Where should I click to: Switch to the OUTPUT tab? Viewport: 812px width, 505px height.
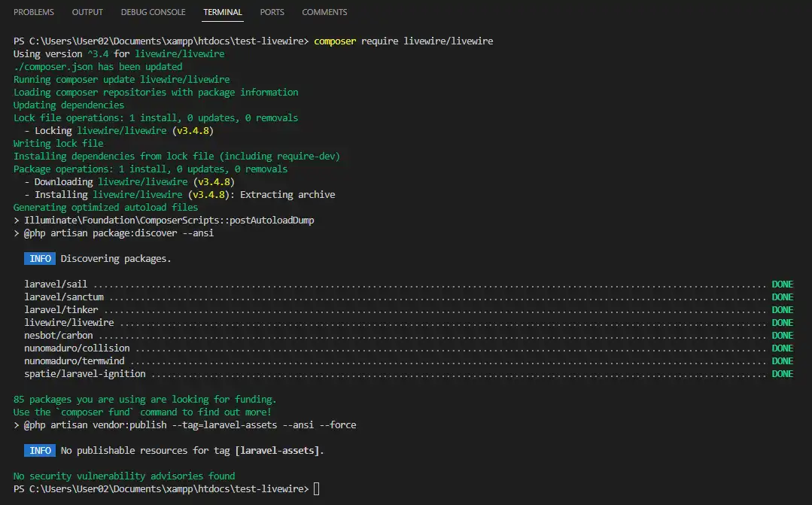pos(87,12)
